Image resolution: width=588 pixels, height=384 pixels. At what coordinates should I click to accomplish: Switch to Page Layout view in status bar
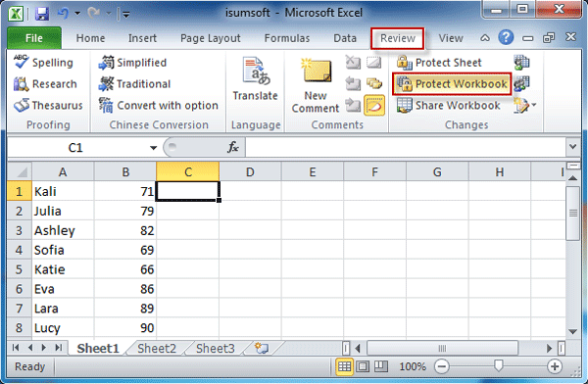(363, 366)
